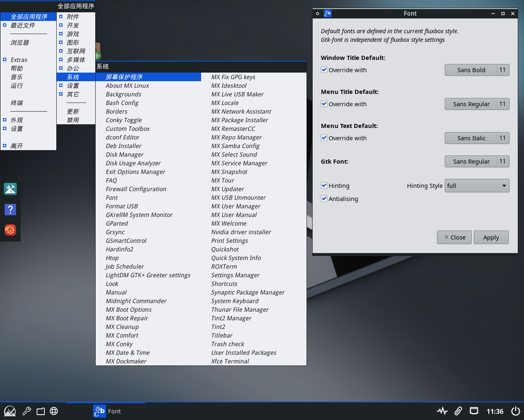524x420 pixels.
Task: Click the Font window title bar app icon
Action: point(328,13)
